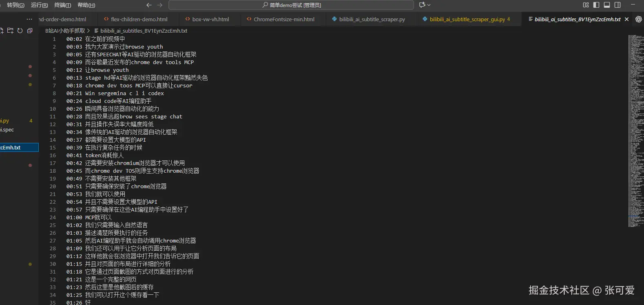Click text '00:02 在之前的视频中'
Screen dimensions: 644x305
tap(96, 39)
